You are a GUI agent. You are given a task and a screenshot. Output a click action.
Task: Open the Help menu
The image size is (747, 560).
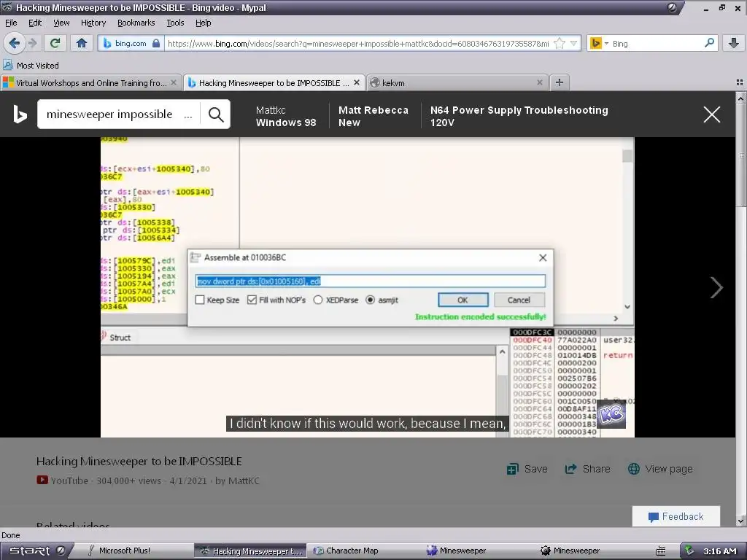pos(204,23)
